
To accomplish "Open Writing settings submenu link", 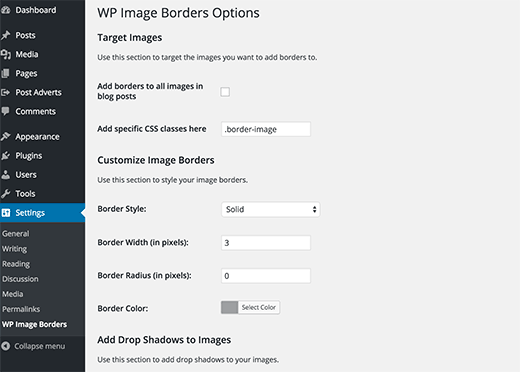I will point(14,249).
